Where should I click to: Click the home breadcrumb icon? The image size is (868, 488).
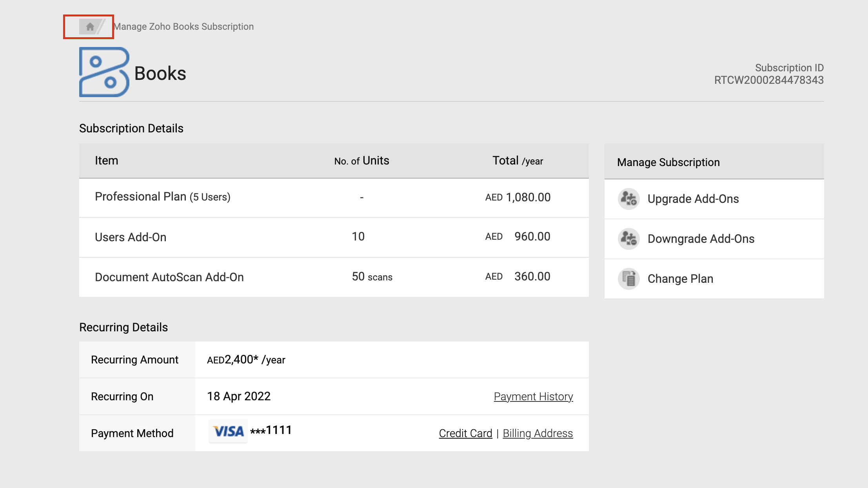point(90,27)
